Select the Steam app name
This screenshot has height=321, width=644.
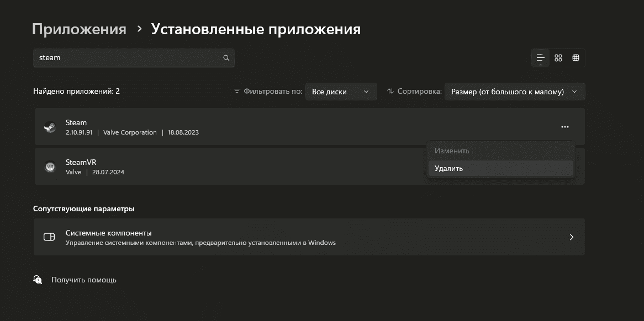click(76, 122)
